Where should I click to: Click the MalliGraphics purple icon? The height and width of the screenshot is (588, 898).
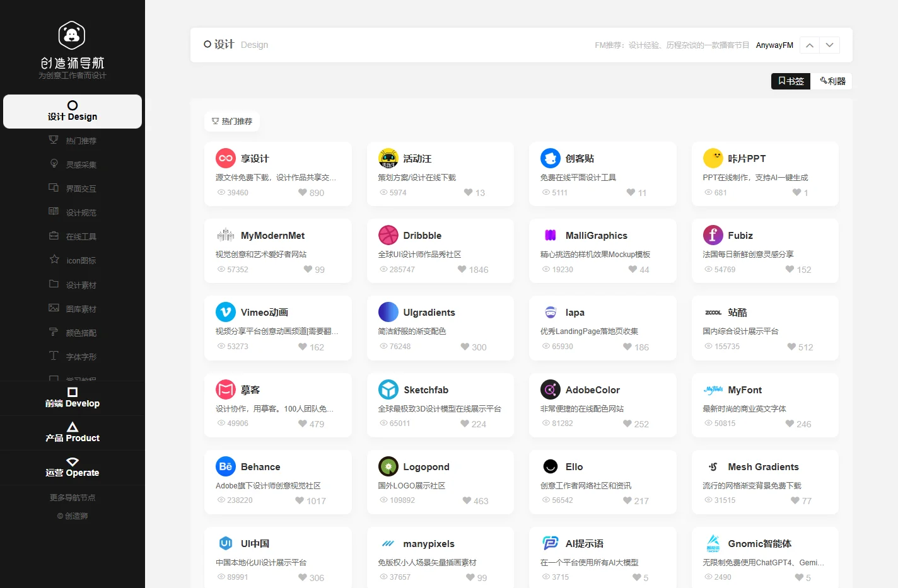[x=551, y=235]
